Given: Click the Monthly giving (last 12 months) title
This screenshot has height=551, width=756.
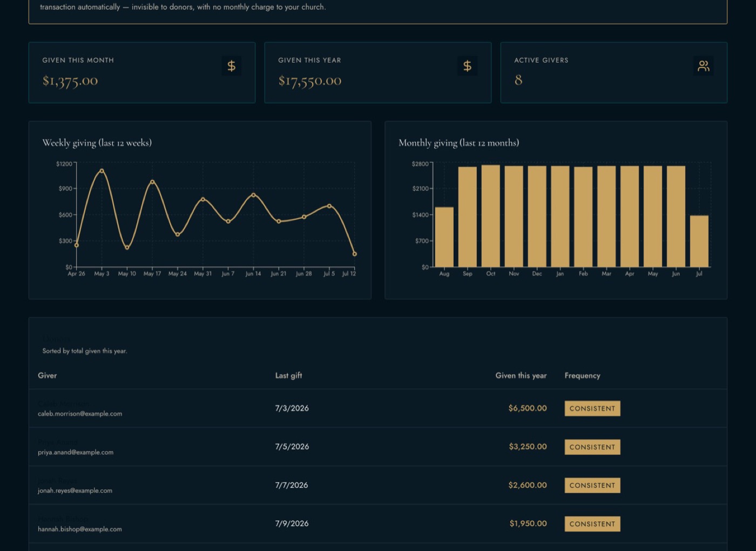Looking at the screenshot, I should point(459,143).
